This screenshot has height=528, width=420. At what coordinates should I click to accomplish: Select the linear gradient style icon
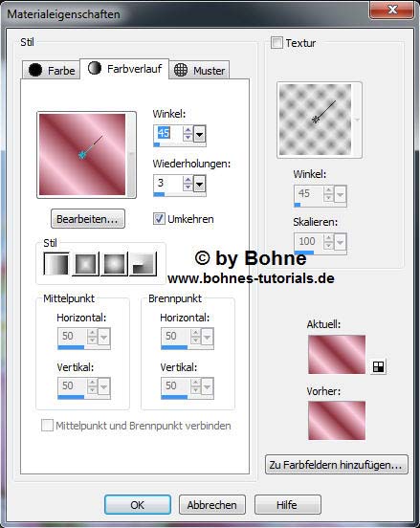[56, 264]
